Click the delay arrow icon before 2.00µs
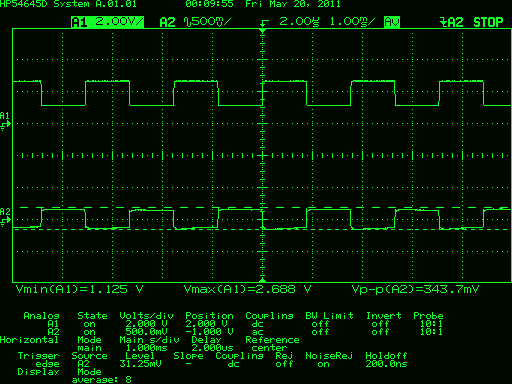 pyautogui.click(x=264, y=23)
